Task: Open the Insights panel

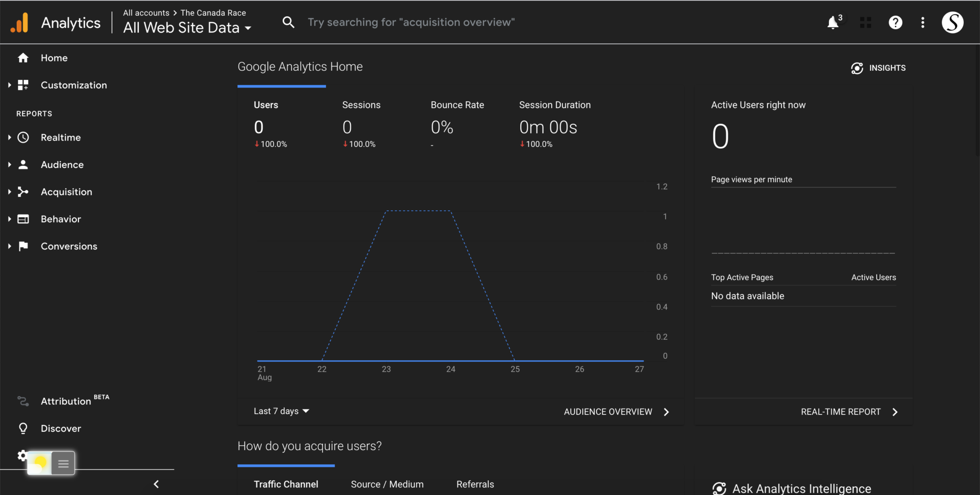Action: point(878,67)
